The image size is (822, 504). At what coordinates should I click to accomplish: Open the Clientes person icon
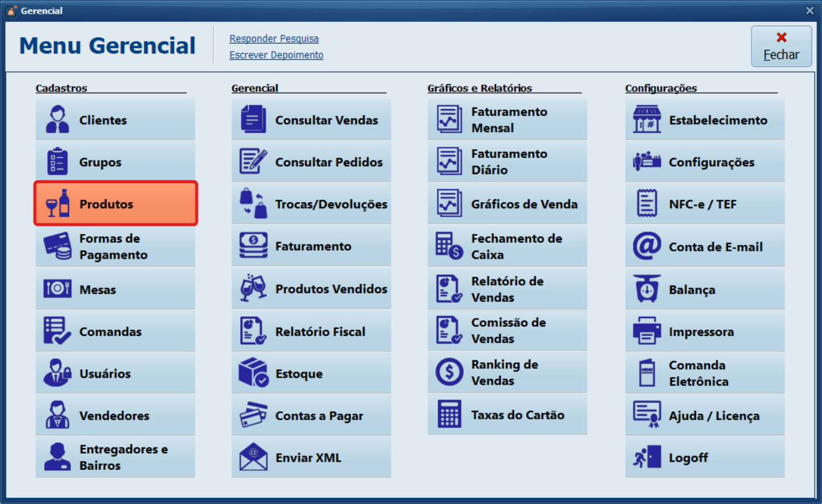click(x=58, y=120)
